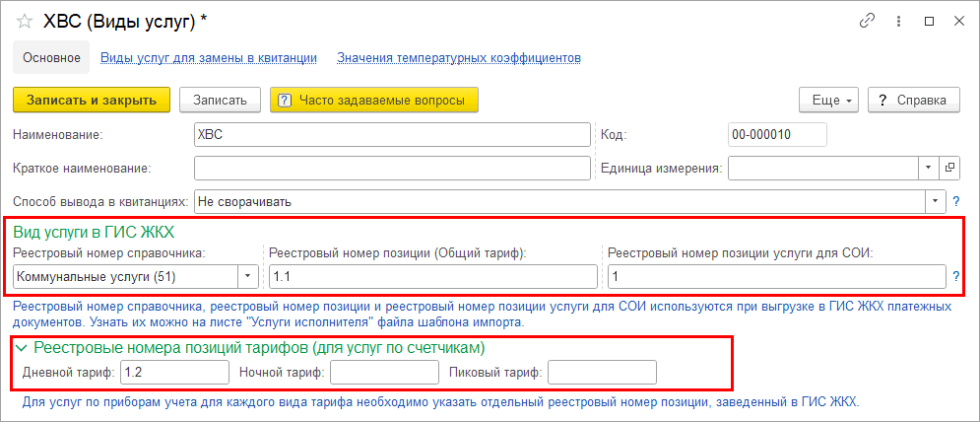The height and width of the screenshot is (422, 980).
Task: Open the three-dot window menu
Action: [897, 21]
